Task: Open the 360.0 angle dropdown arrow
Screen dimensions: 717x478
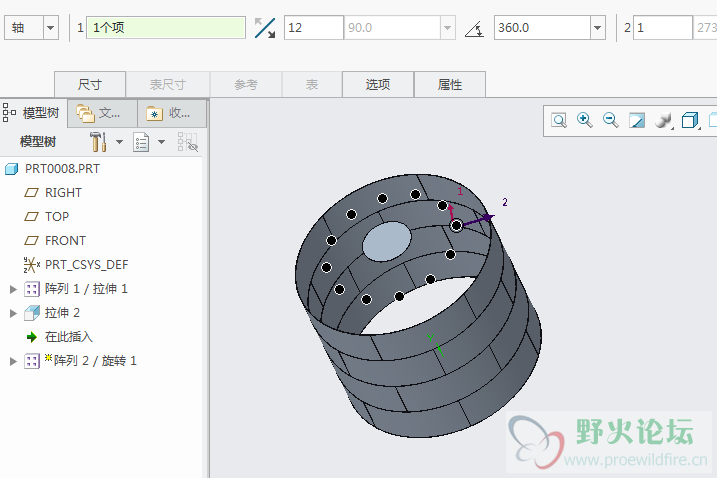Action: (x=597, y=28)
